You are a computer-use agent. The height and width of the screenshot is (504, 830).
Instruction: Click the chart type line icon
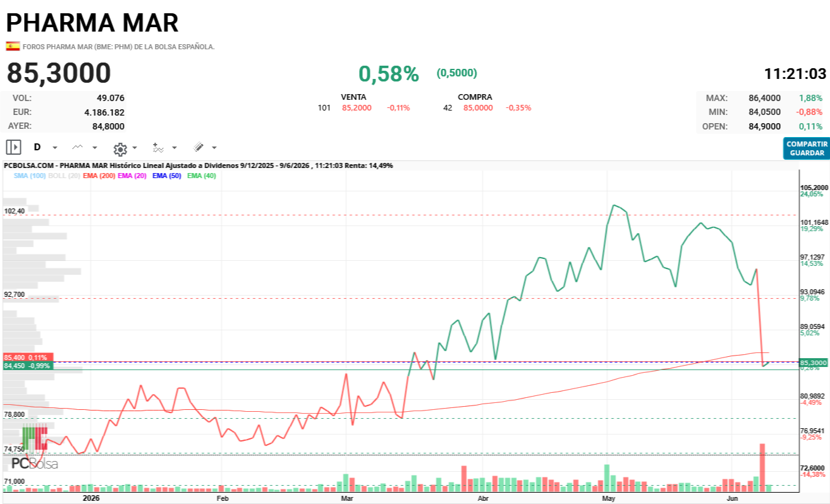[x=77, y=147]
